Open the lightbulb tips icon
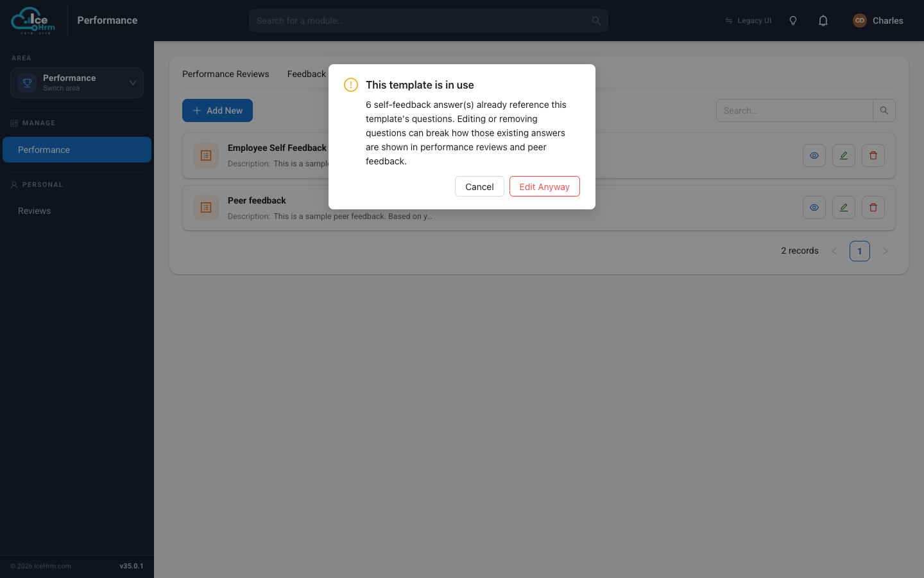Image resolution: width=924 pixels, height=578 pixels. pyautogui.click(x=793, y=21)
